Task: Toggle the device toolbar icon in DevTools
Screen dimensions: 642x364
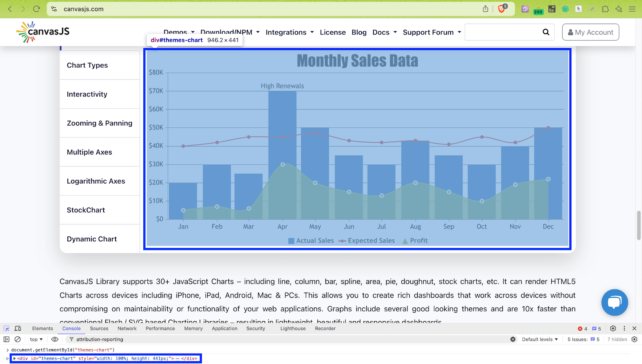Action: click(18, 328)
